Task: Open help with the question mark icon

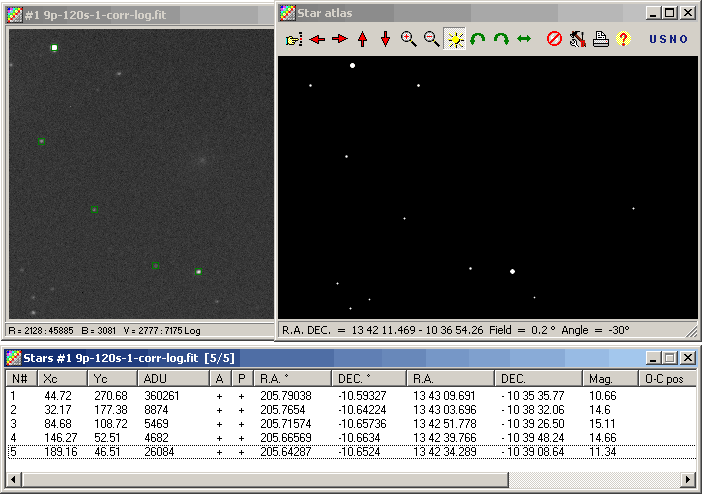Action: [x=623, y=39]
